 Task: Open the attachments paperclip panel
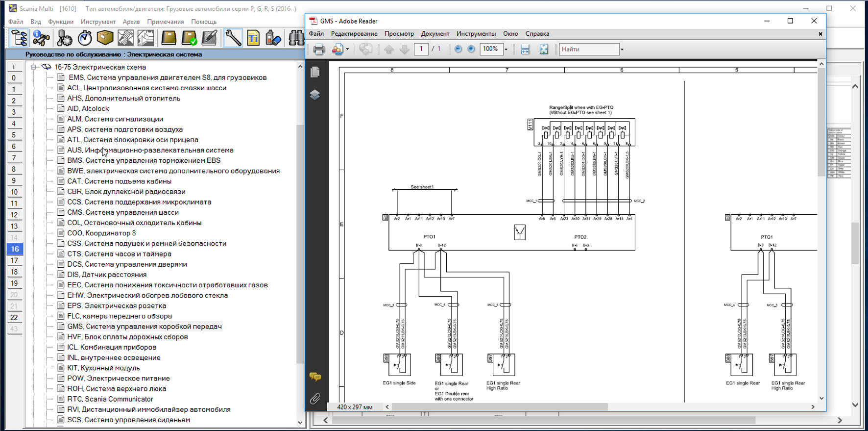pyautogui.click(x=315, y=399)
